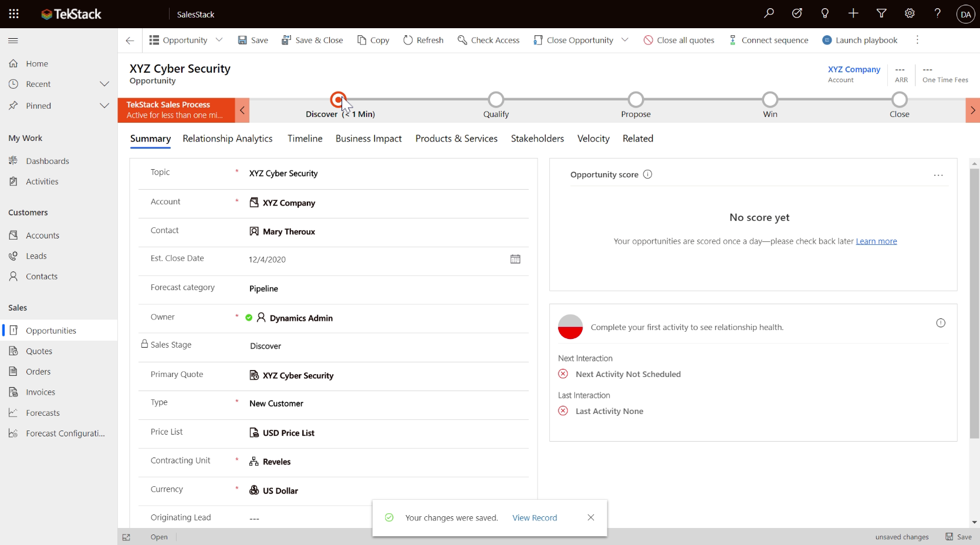Expand the Close Opportunity split-button chevron
This screenshot has width=980, height=545.
[x=625, y=40]
